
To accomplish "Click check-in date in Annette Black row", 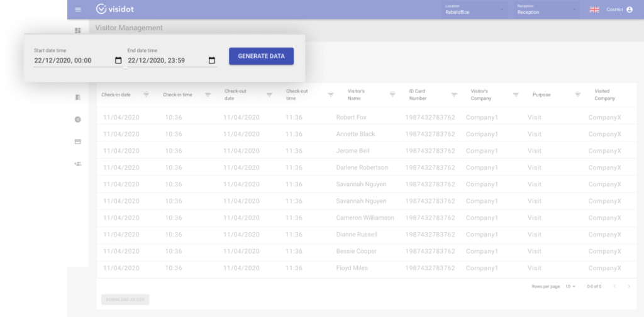I will (121, 134).
